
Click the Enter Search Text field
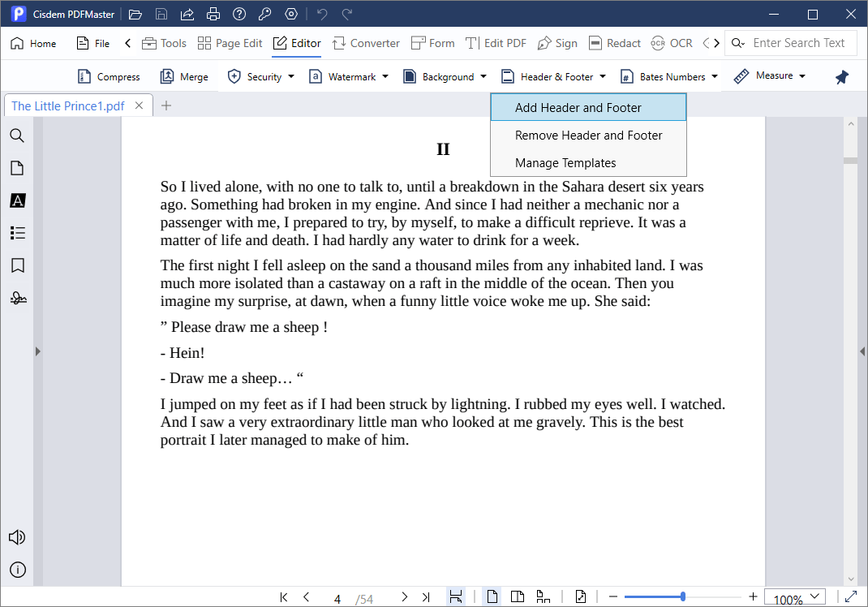pos(798,43)
